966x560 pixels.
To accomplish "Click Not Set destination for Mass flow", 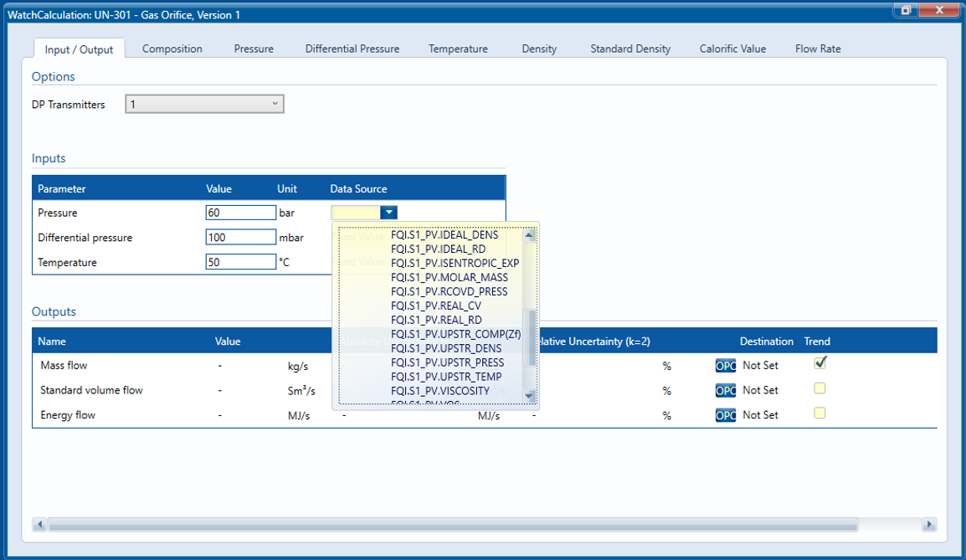I will point(760,365).
